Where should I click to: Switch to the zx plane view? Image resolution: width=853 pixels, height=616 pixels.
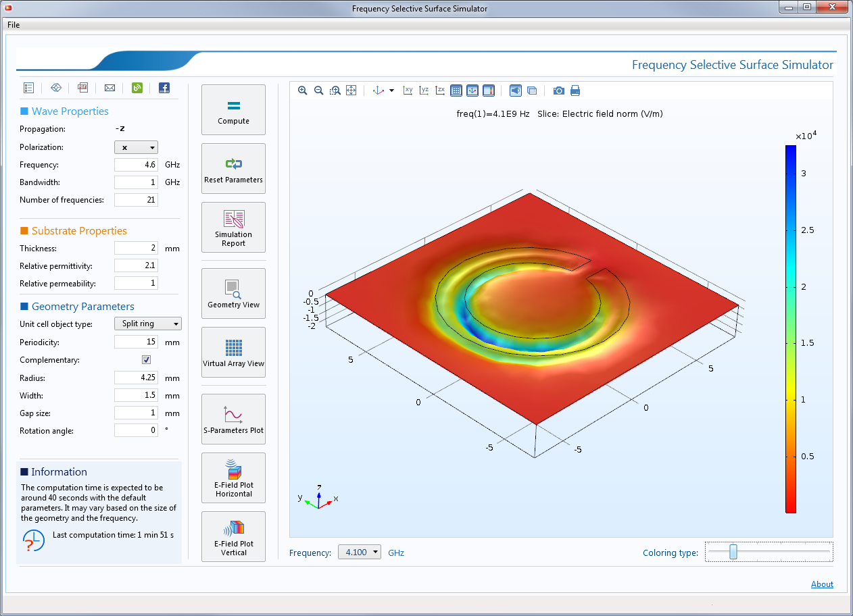pos(440,91)
